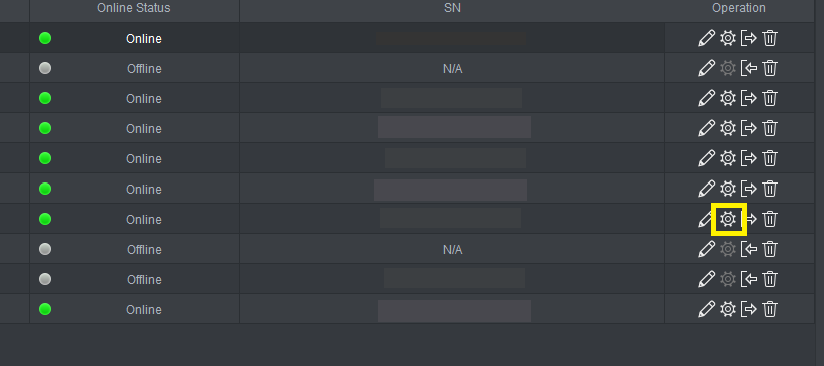Edit the device in the top highlighted row
This screenshot has width=824, height=366.
coord(706,38)
